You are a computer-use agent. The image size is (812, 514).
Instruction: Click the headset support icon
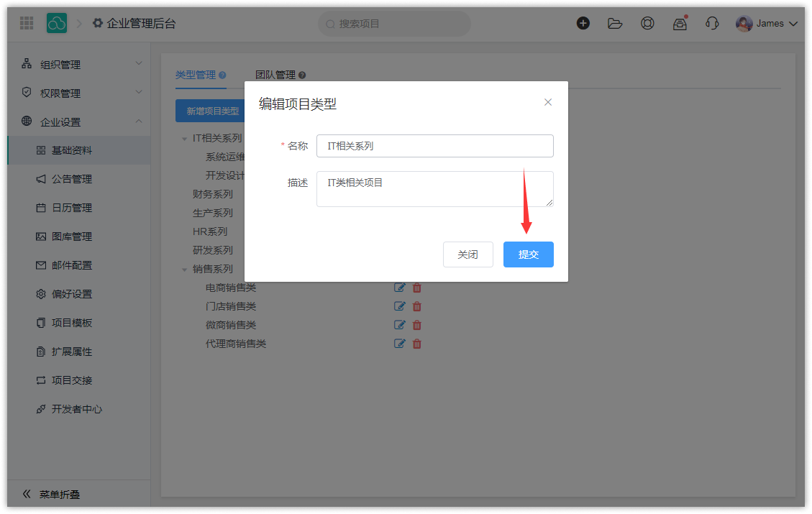(x=712, y=23)
